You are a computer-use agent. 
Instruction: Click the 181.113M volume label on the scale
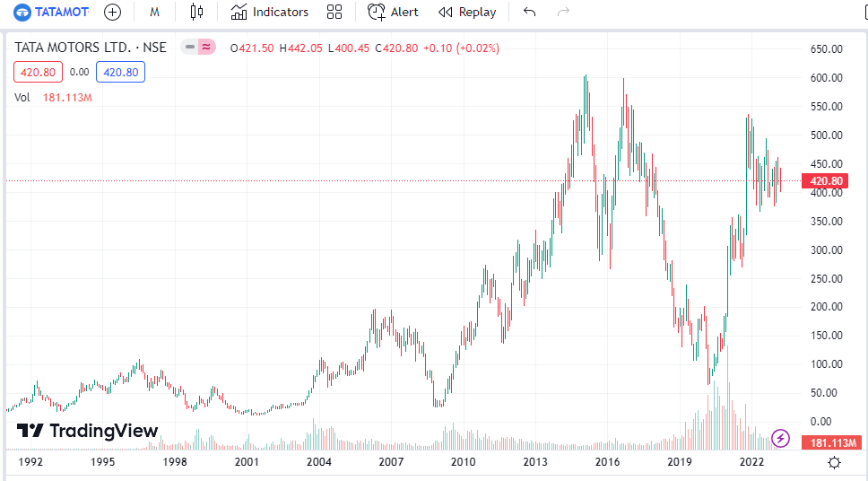[832, 442]
